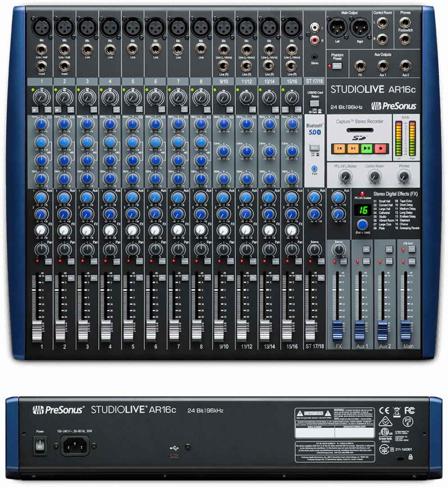Screen dimensions: 448x487
Task: Click the Phones level knob
Action: (403, 177)
